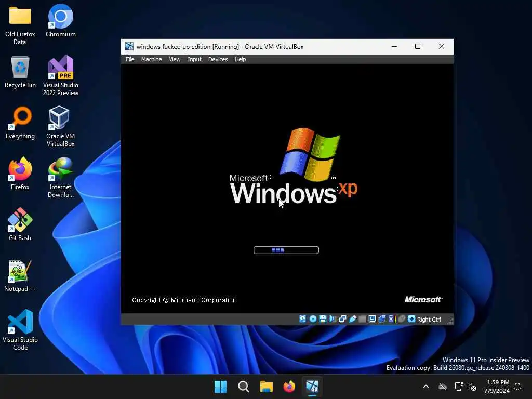The image size is (532, 399).
Task: Select the Visual Studio Code desktop shortcut
Action: coord(20,330)
